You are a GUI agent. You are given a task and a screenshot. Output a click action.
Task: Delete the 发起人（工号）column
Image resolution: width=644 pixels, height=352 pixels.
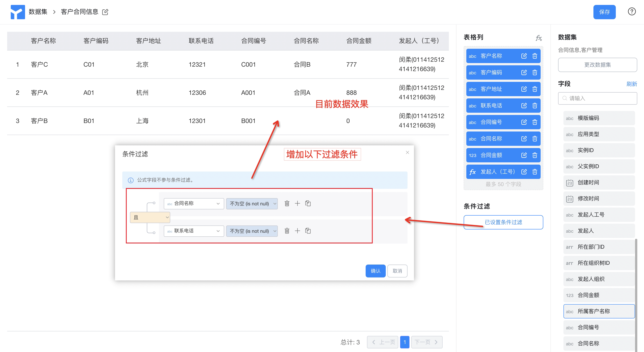(x=535, y=172)
